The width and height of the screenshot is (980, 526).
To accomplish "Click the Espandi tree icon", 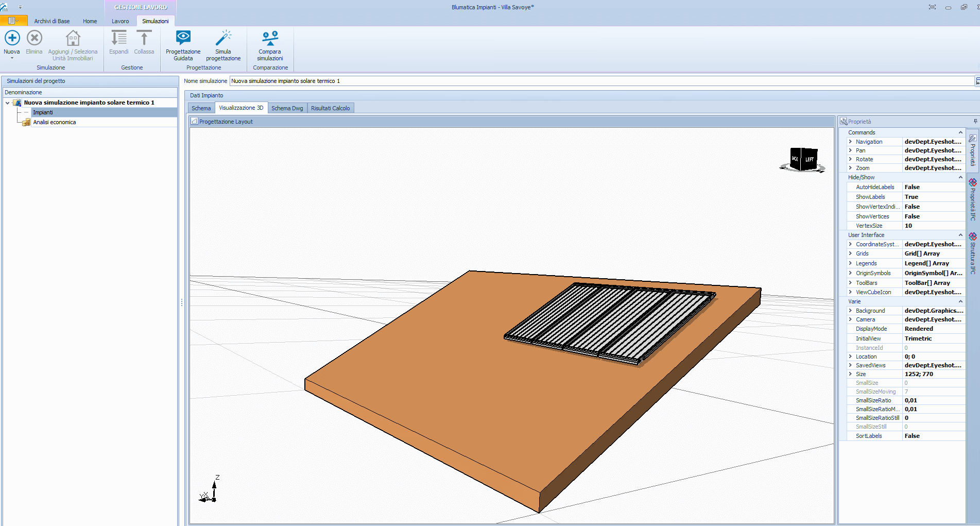I will pos(118,38).
